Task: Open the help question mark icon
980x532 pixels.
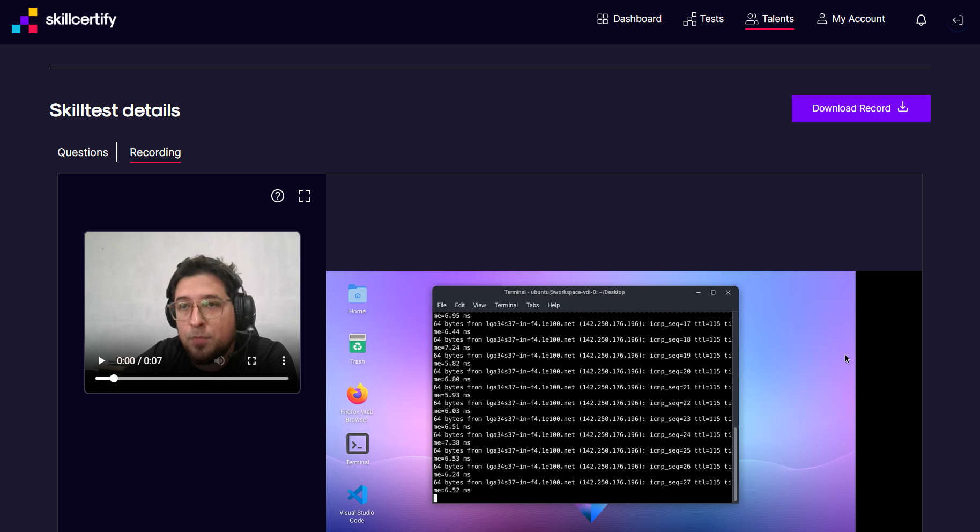Action: [278, 196]
